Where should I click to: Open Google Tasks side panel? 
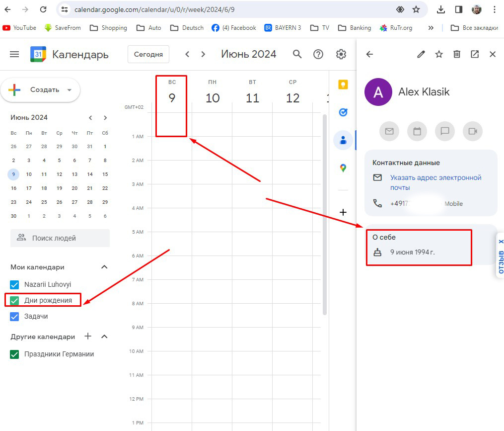(343, 112)
